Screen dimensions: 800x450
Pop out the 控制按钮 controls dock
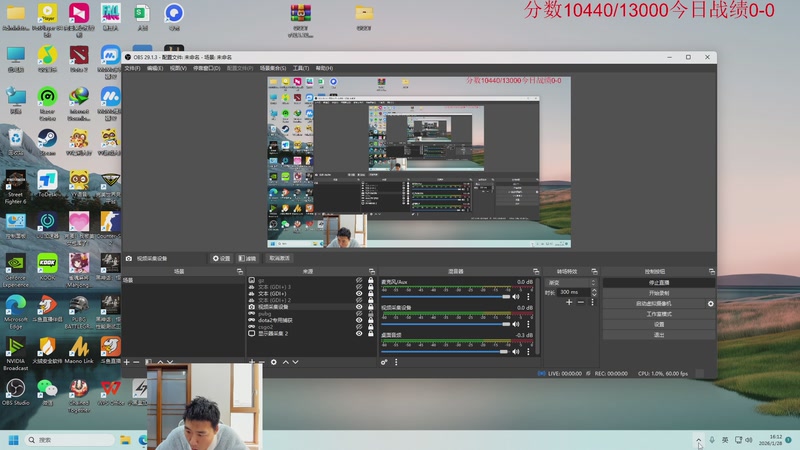pos(712,271)
